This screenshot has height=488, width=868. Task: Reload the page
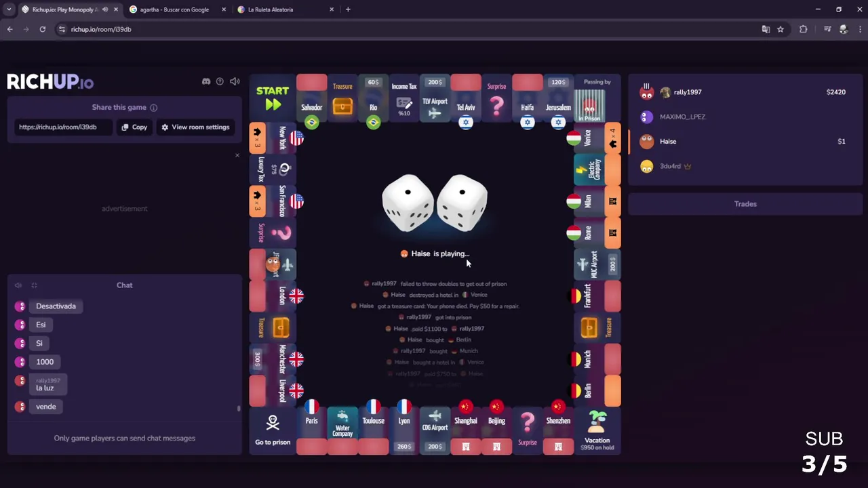click(43, 29)
